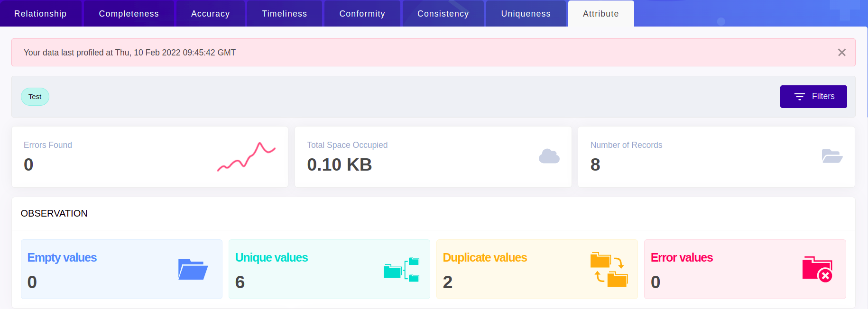The width and height of the screenshot is (868, 309).
Task: Switch to the Timeliness tab
Action: (284, 14)
